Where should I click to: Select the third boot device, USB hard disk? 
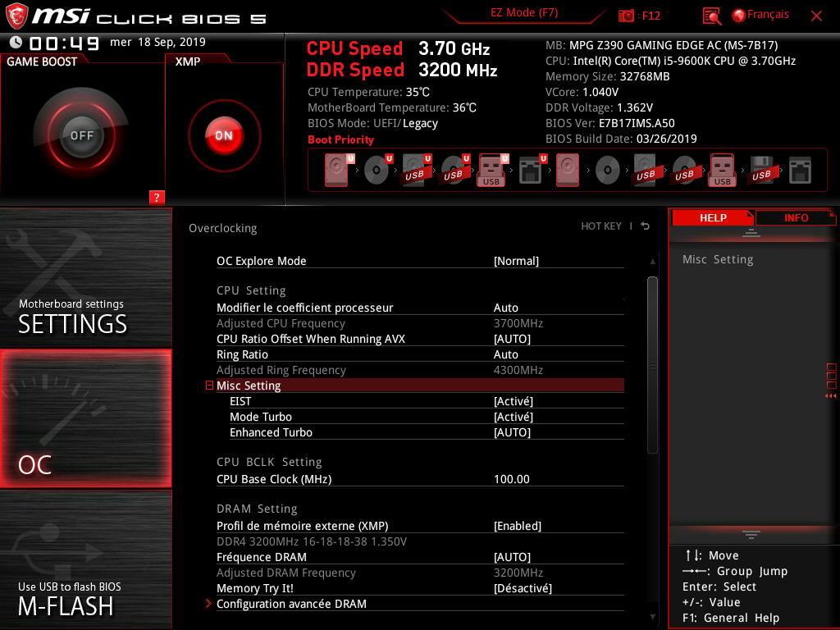[416, 170]
